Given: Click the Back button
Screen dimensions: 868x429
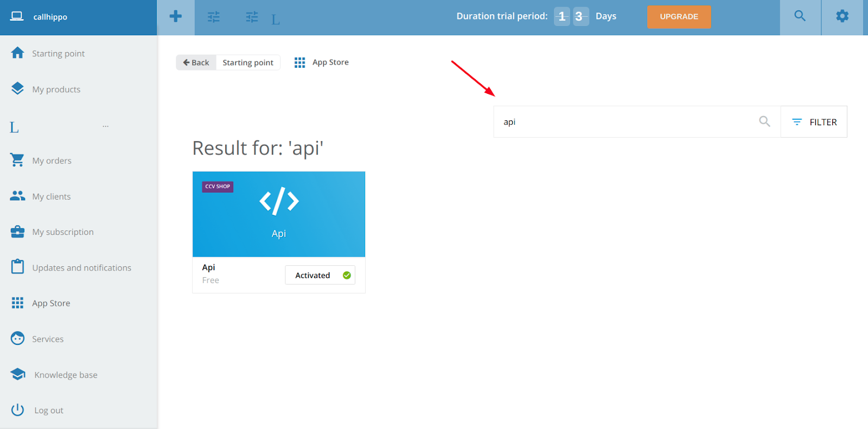Looking at the screenshot, I should click(x=196, y=62).
